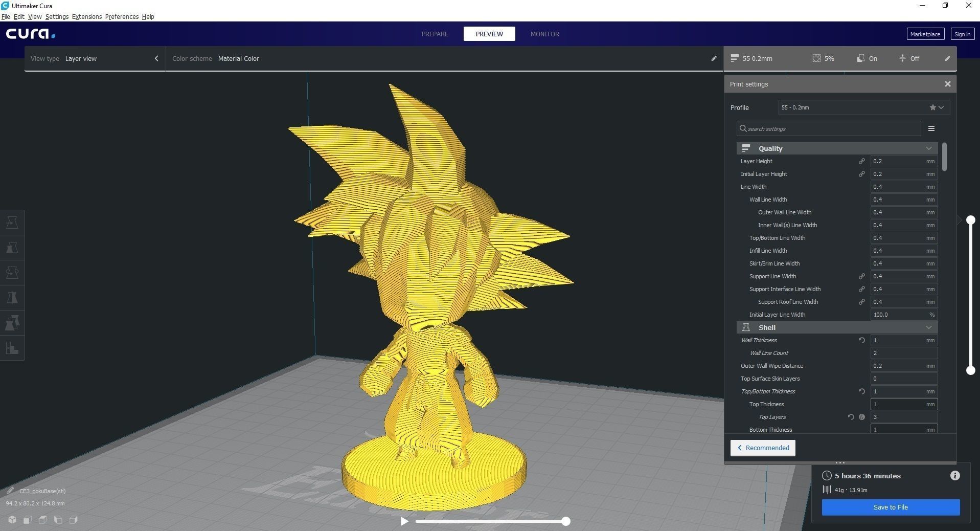Click the Layer Height value field

tap(904, 161)
